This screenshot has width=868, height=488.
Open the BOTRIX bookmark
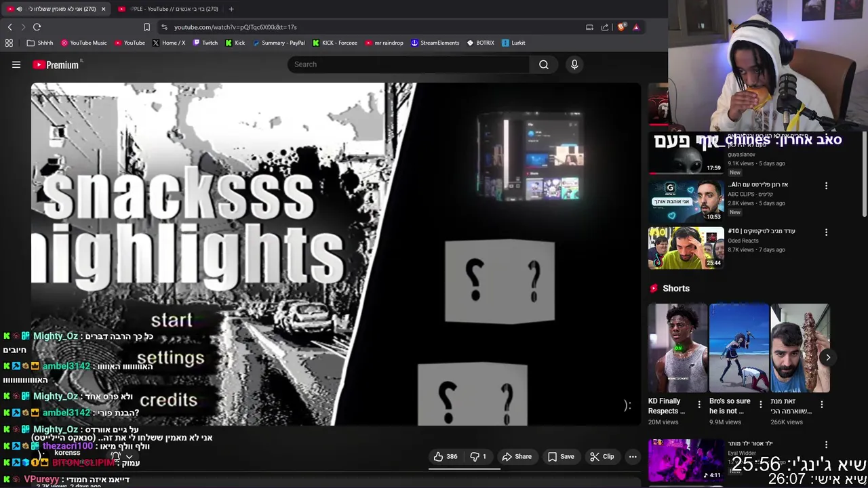(481, 43)
